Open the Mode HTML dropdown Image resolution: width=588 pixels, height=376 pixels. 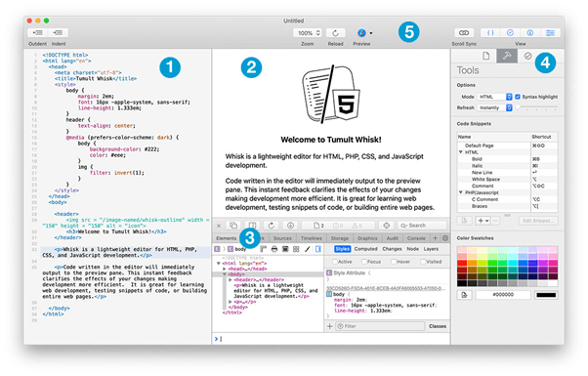(x=494, y=97)
